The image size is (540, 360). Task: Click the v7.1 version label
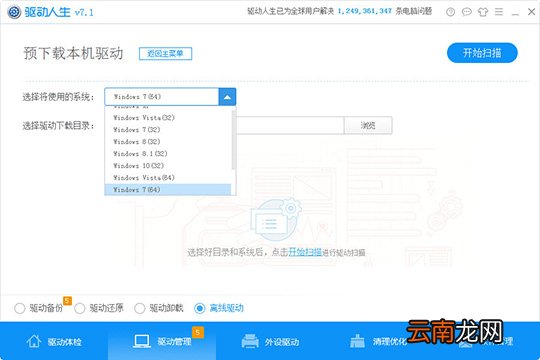[x=84, y=13]
